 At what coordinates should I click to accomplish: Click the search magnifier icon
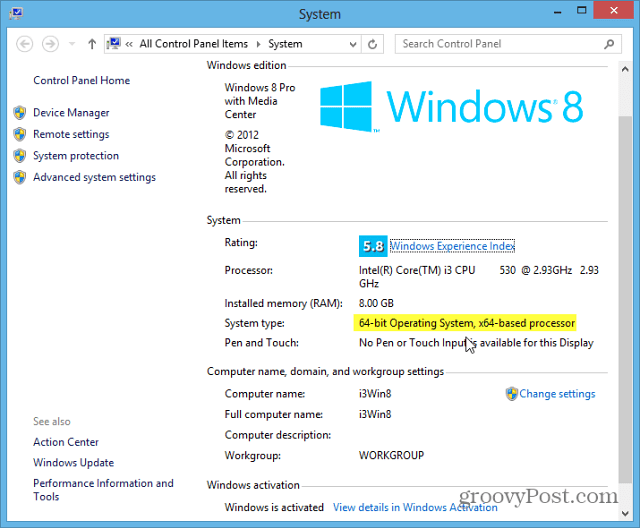click(609, 44)
